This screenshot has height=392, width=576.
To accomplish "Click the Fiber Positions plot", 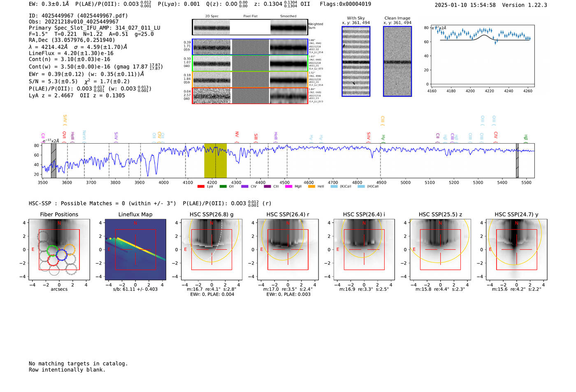I will [x=59, y=249].
